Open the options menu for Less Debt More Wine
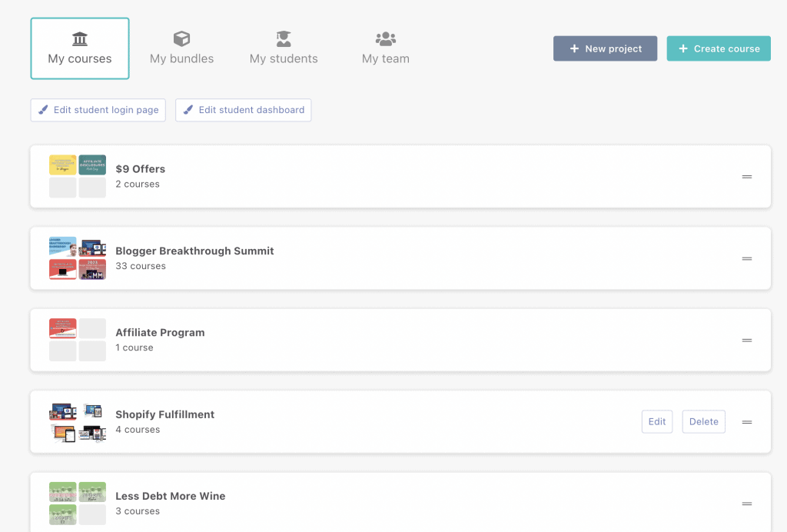787x532 pixels. pyautogui.click(x=746, y=504)
